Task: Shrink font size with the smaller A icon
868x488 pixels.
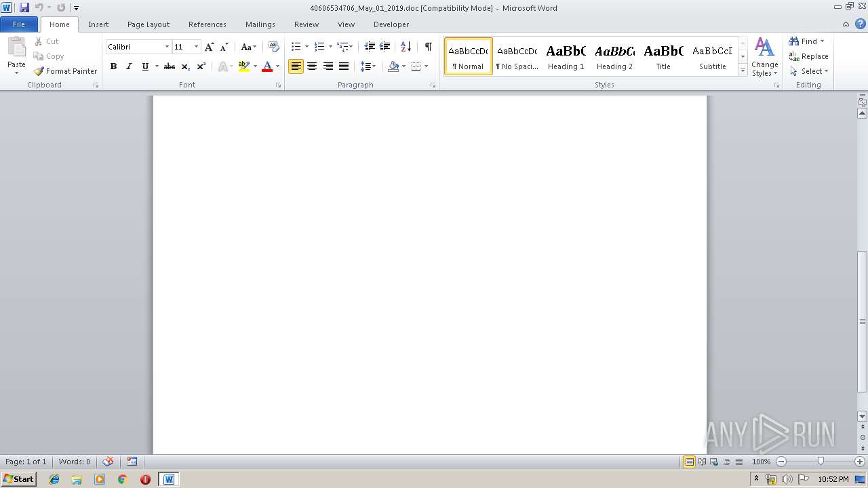Action: (x=224, y=47)
